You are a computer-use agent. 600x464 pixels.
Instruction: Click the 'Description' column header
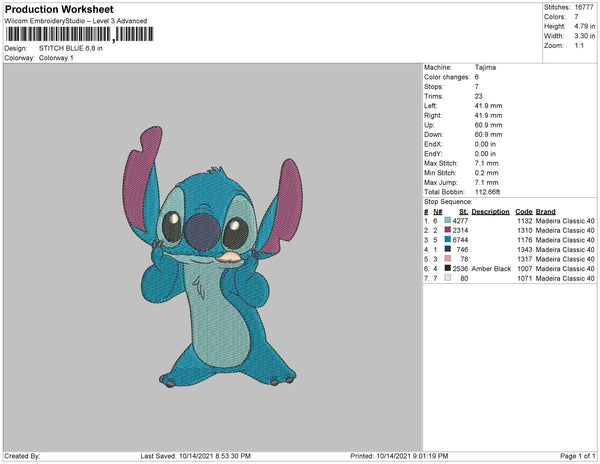coord(490,212)
